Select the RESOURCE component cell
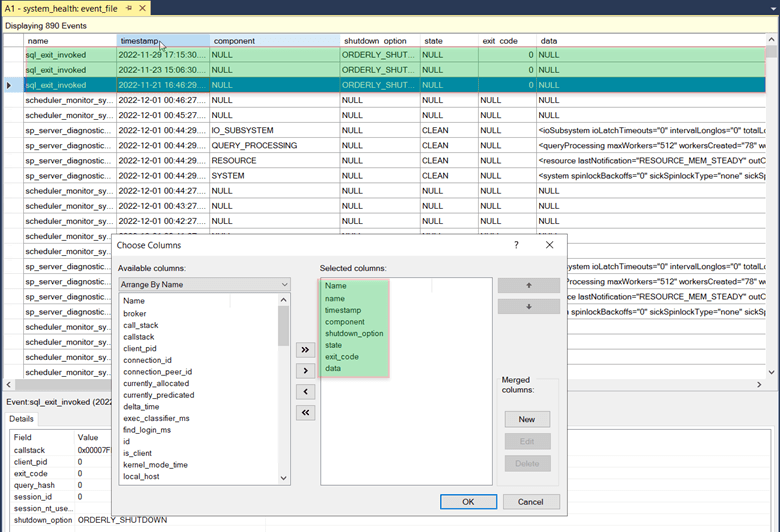Screen dimensions: 780x532 [x=275, y=161]
